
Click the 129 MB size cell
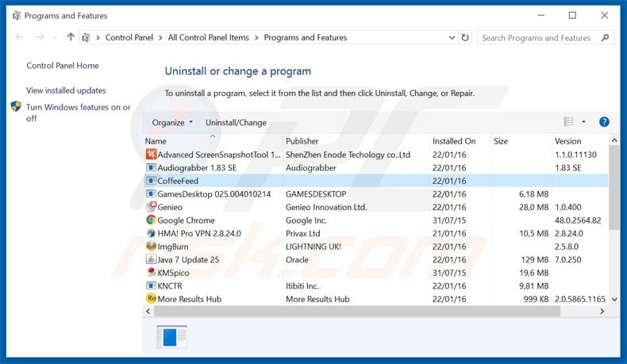(535, 259)
